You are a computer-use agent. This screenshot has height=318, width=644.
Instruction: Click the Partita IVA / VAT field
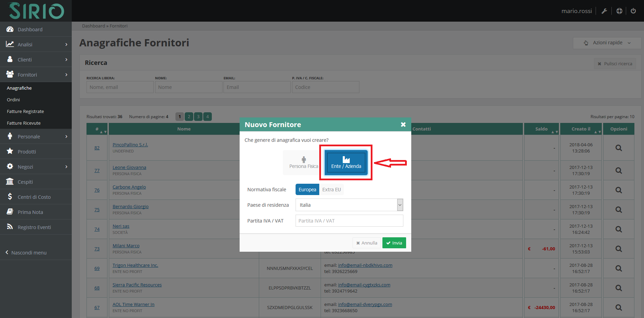coord(349,221)
